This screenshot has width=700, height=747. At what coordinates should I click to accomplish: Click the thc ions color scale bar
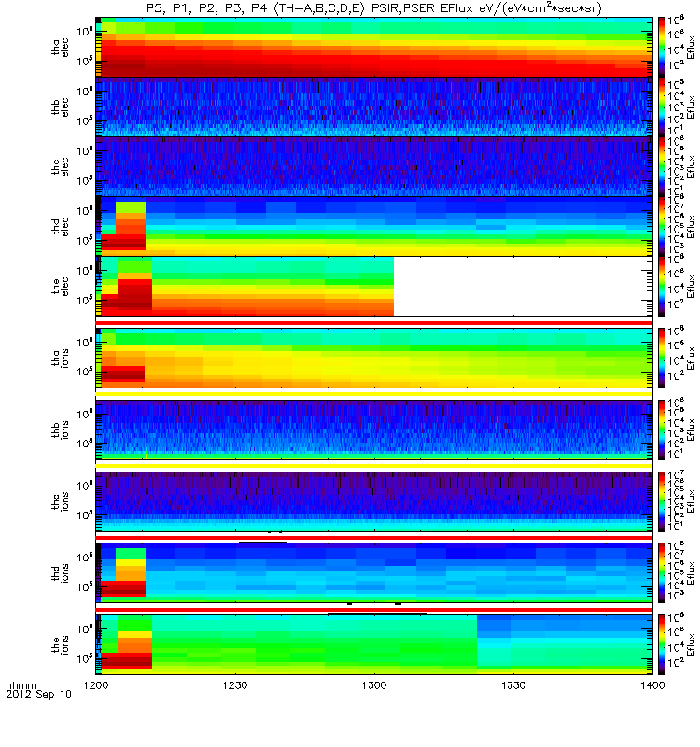click(x=662, y=501)
